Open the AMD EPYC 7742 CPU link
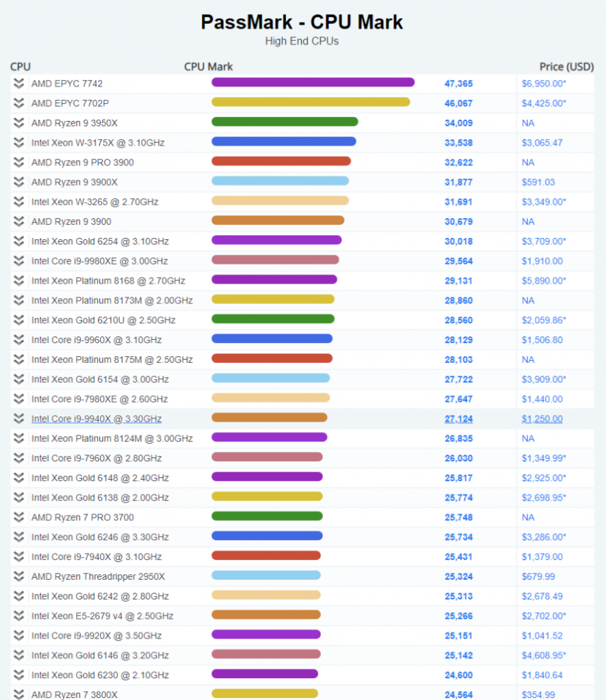The height and width of the screenshot is (700, 606). pyautogui.click(x=67, y=83)
